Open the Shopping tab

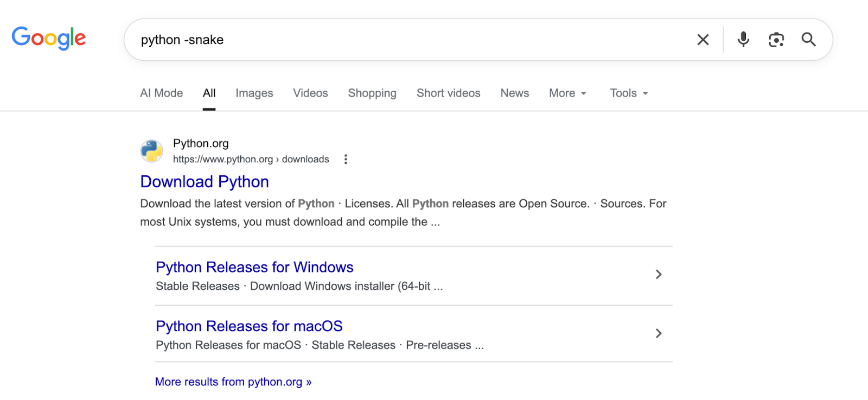coord(372,93)
